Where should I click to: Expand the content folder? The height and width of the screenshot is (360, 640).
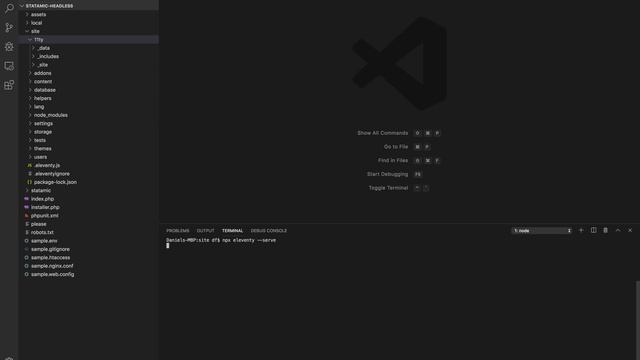(89, 81)
